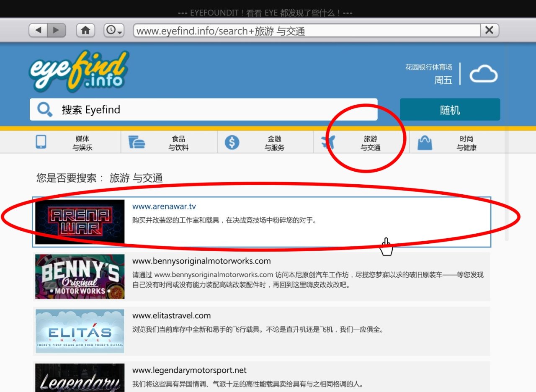536x392 pixels.
Task: Open the browser home page icon
Action: (85, 30)
